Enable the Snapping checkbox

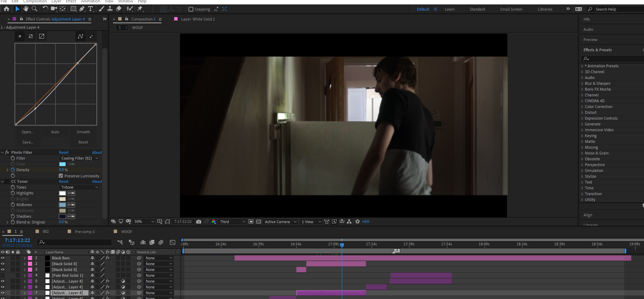[191, 9]
